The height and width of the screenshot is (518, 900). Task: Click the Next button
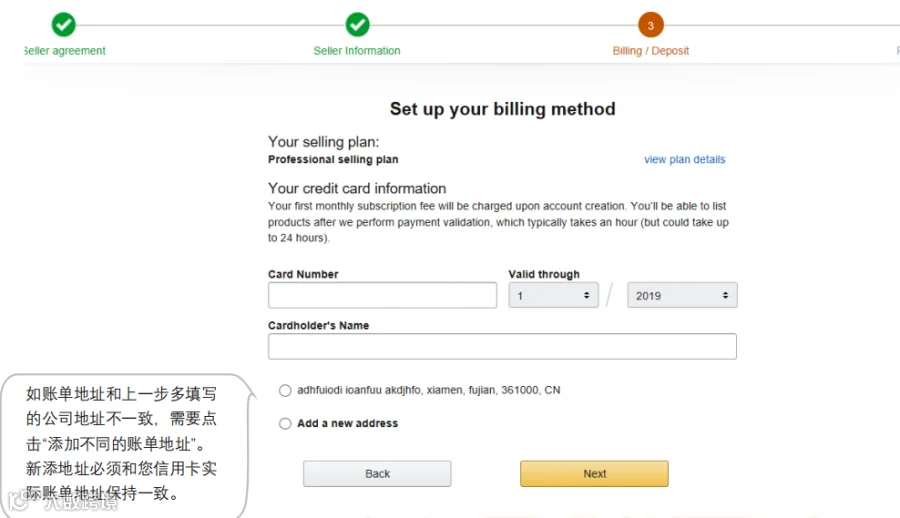click(x=594, y=474)
